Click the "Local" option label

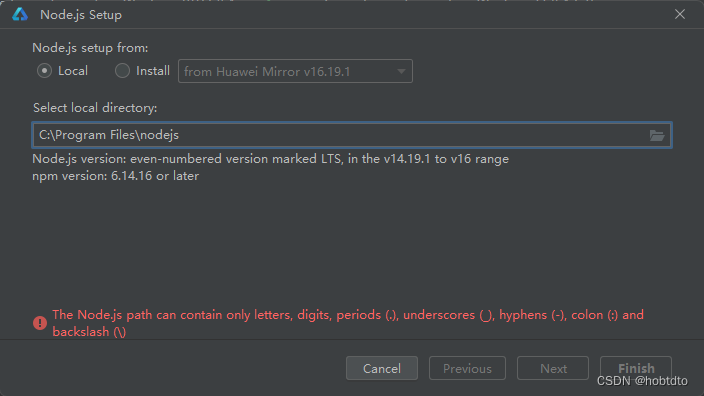pyautogui.click(x=73, y=71)
